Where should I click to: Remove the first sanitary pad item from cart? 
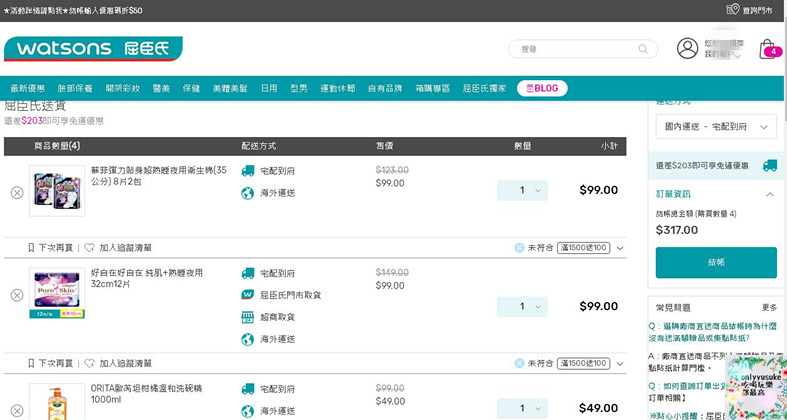coord(17,193)
